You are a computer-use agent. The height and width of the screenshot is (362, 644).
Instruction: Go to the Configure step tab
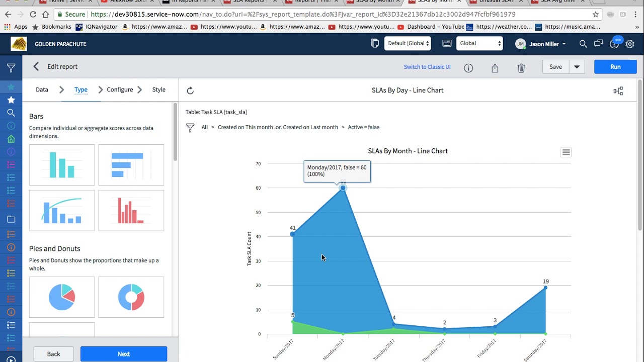click(120, 89)
